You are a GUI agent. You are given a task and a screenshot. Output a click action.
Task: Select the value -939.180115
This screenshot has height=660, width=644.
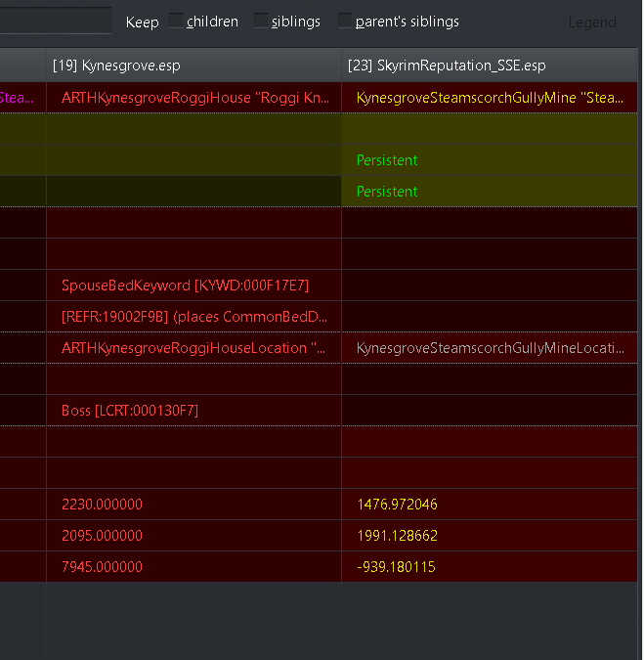coord(490,567)
